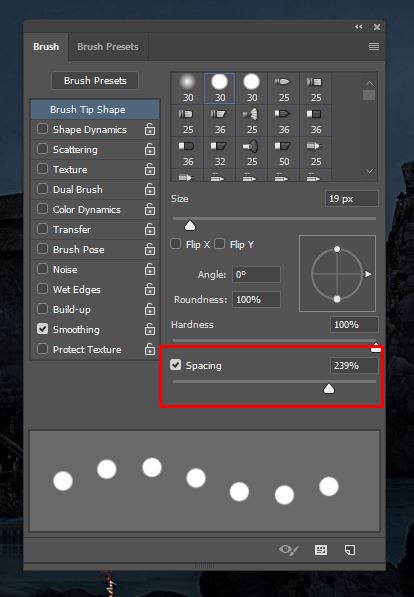The image size is (414, 597).
Task: Toggle the Live Tip Brush Preview icon
Action: pyautogui.click(x=288, y=550)
